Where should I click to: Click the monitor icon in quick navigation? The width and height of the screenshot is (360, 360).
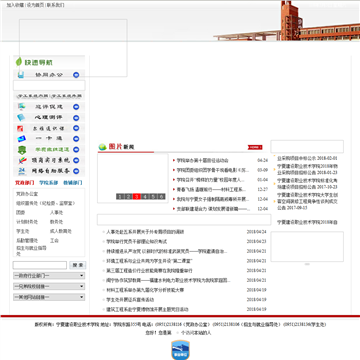point(22,107)
